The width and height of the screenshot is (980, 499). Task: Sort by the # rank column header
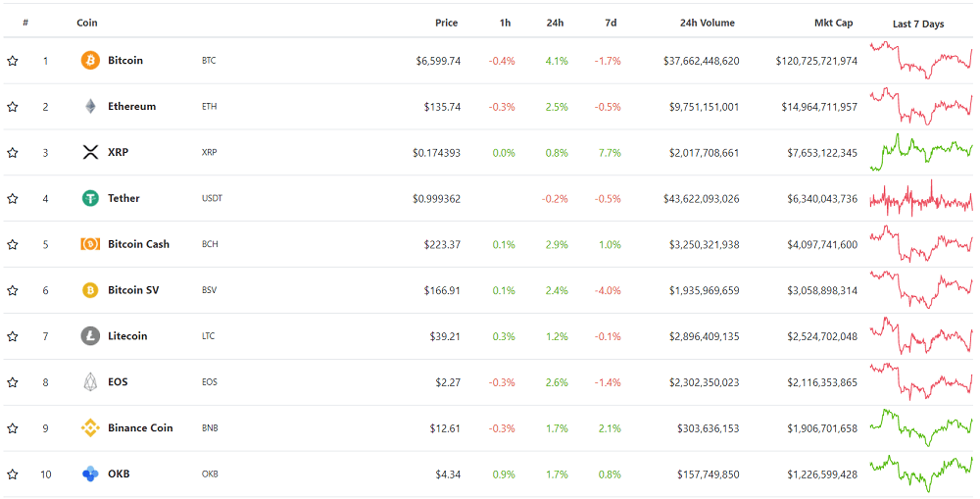tap(25, 23)
